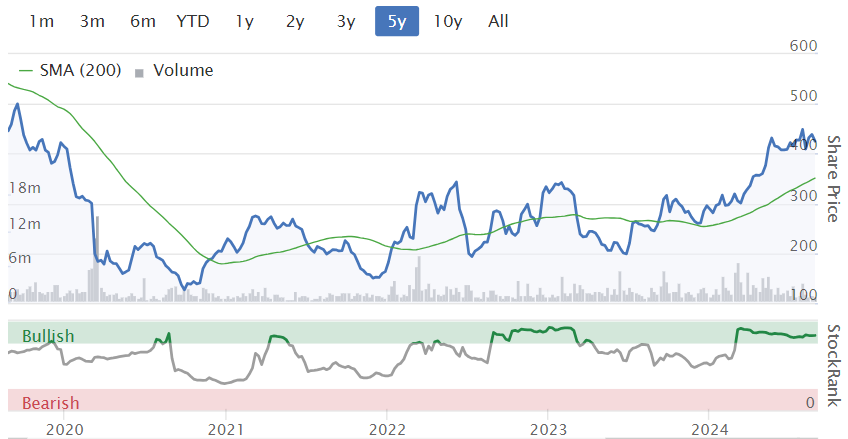Click the 100 price axis label
This screenshot has width=848, height=439.
(x=803, y=295)
